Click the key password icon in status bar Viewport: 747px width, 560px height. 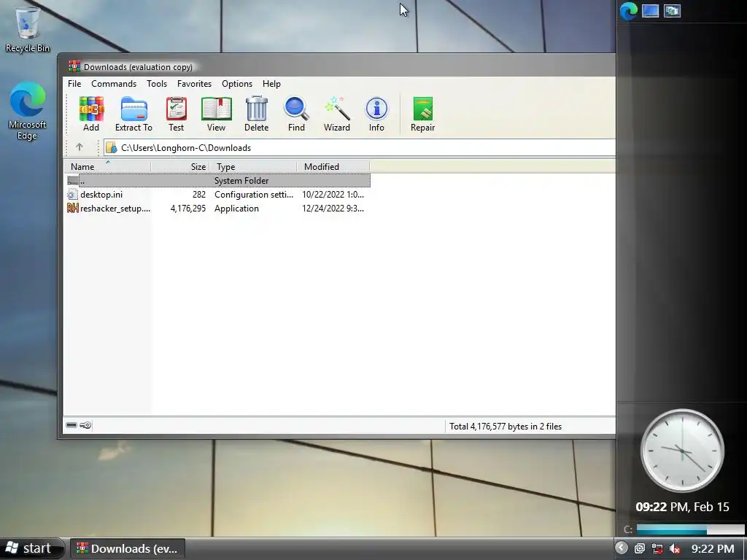point(85,425)
